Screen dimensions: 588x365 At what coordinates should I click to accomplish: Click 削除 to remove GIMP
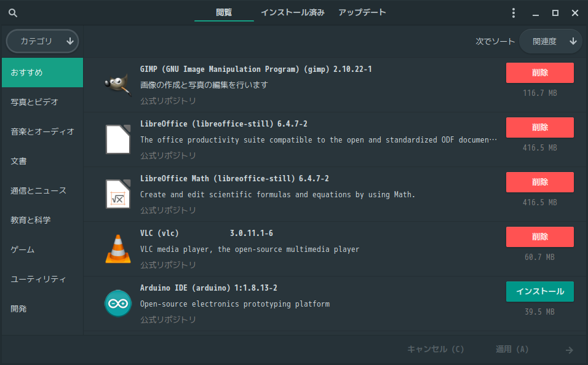click(539, 73)
